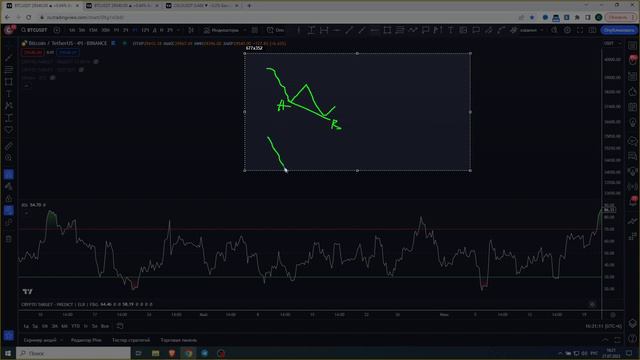
Task: Select the ruler measure tool
Action: [9, 146]
